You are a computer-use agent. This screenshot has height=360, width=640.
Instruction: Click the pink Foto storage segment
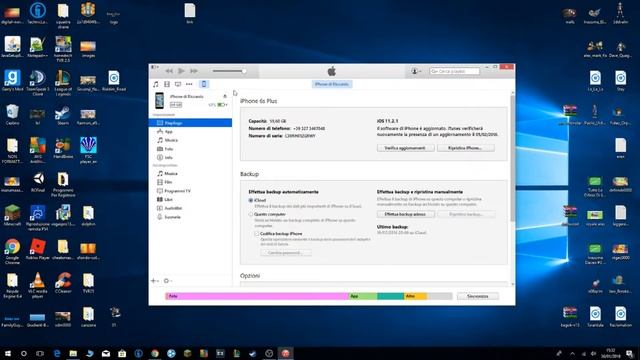257,296
